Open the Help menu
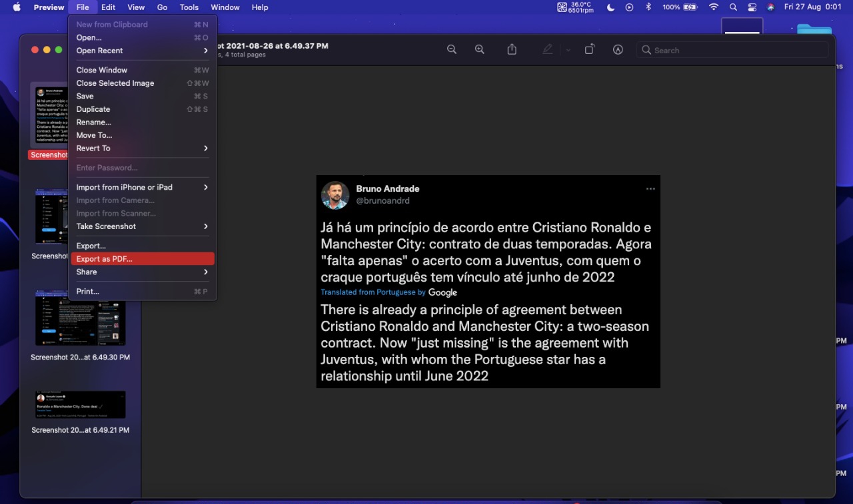The width and height of the screenshot is (853, 504). [x=260, y=7]
